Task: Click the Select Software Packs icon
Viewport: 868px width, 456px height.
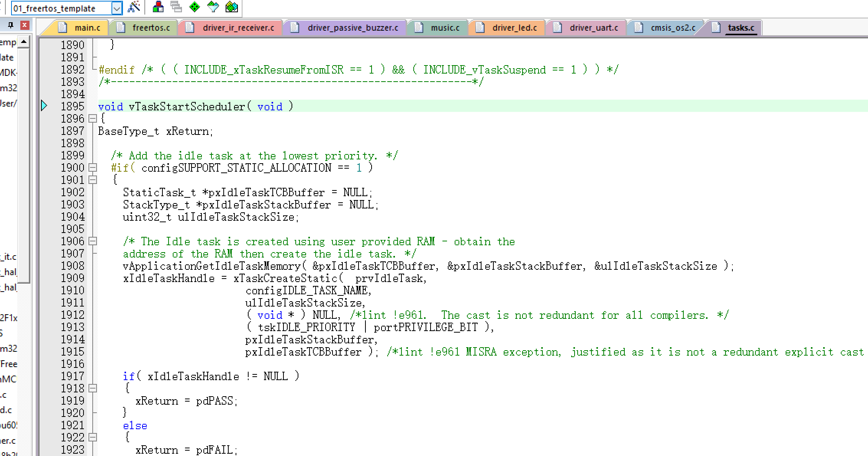Action: coord(213,7)
